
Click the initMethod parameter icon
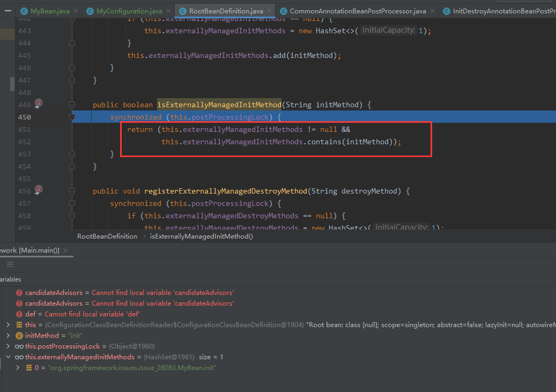(19, 335)
